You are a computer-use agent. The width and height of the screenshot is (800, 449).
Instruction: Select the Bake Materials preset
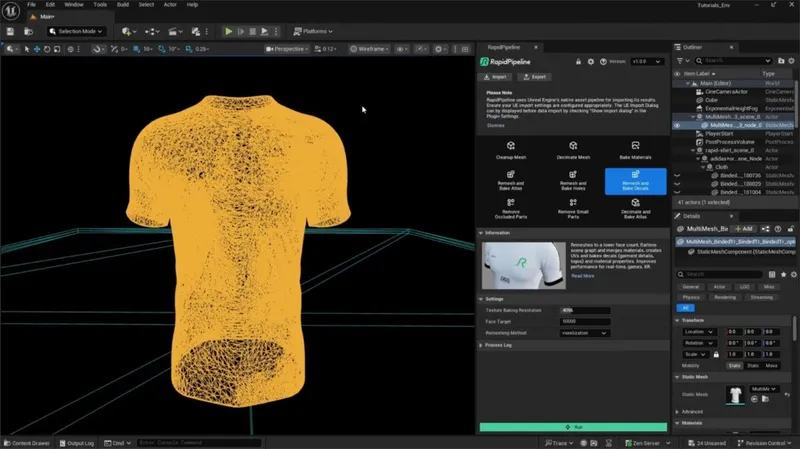[x=635, y=150]
